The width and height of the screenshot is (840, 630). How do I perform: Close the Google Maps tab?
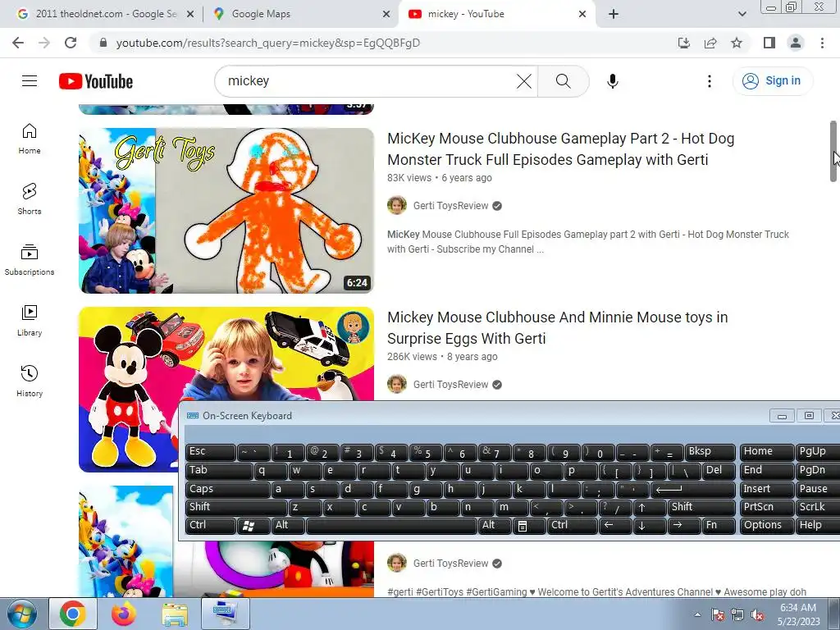386,14
